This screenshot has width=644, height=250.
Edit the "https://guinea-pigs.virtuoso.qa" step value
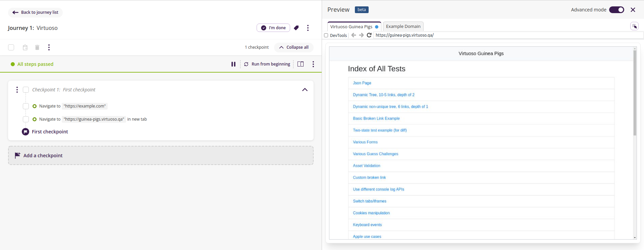(94, 119)
